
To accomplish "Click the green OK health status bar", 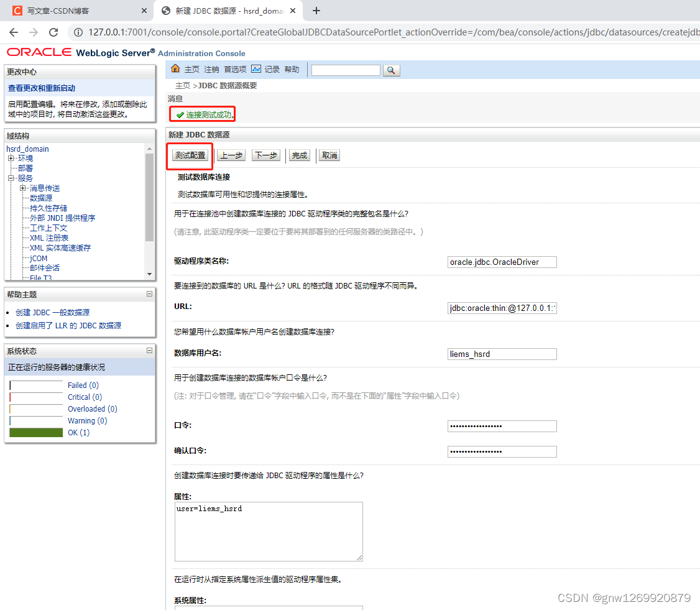I will tap(35, 432).
